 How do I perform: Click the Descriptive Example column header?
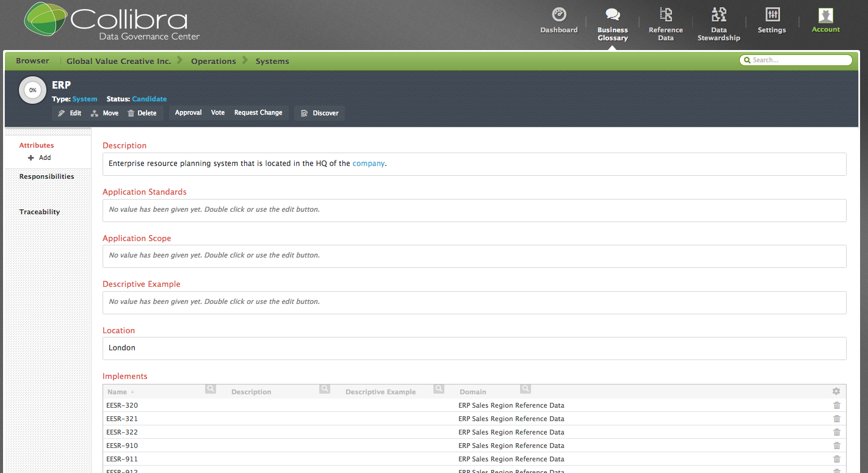380,392
